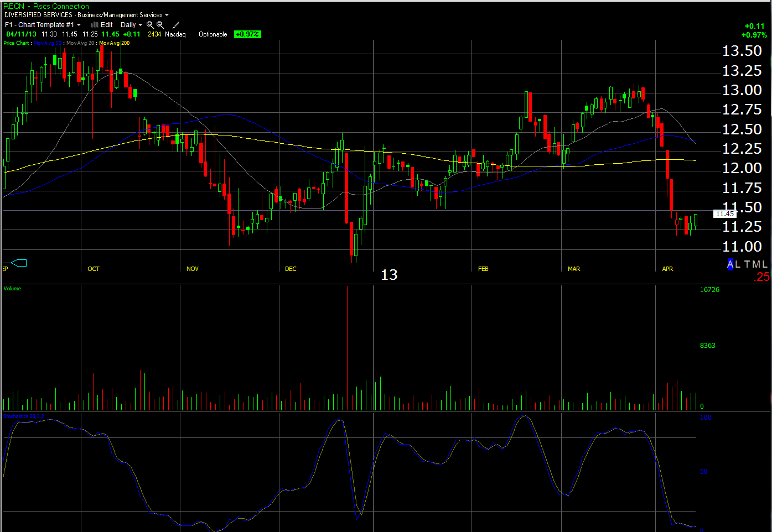Click the APR month label on time axis
The height and width of the screenshot is (532, 772).
(x=667, y=269)
